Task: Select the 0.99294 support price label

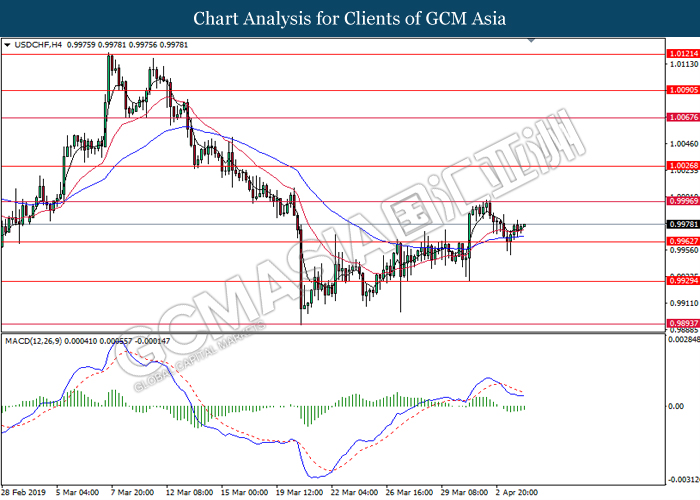Action: coord(683,281)
